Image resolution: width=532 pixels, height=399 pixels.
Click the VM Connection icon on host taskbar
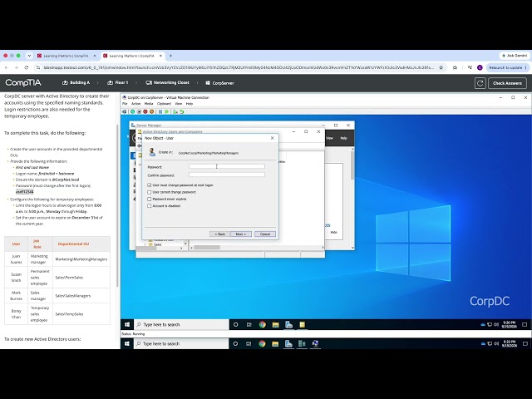point(315,343)
